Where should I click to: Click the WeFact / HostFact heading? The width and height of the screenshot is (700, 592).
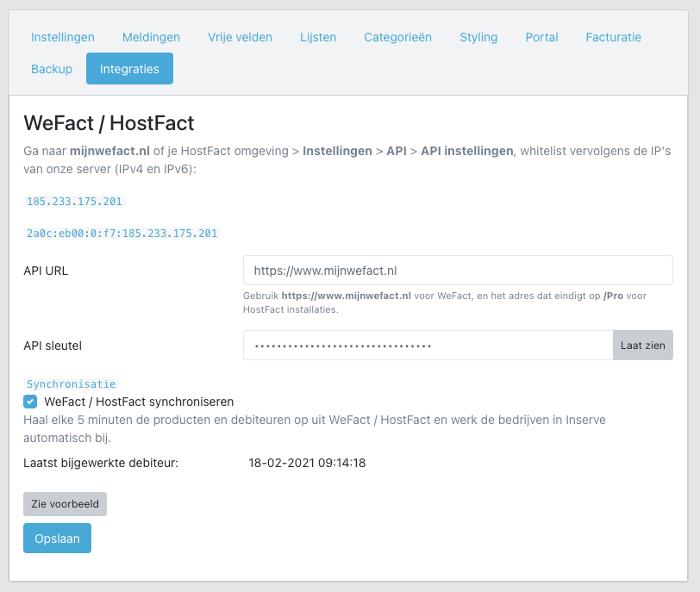(x=109, y=123)
